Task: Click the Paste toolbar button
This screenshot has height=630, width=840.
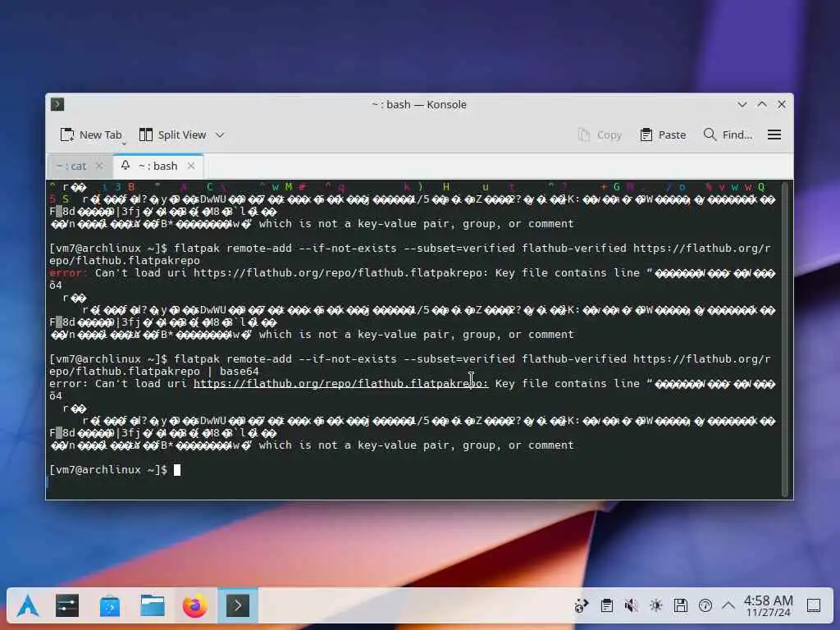Action: [x=663, y=135]
